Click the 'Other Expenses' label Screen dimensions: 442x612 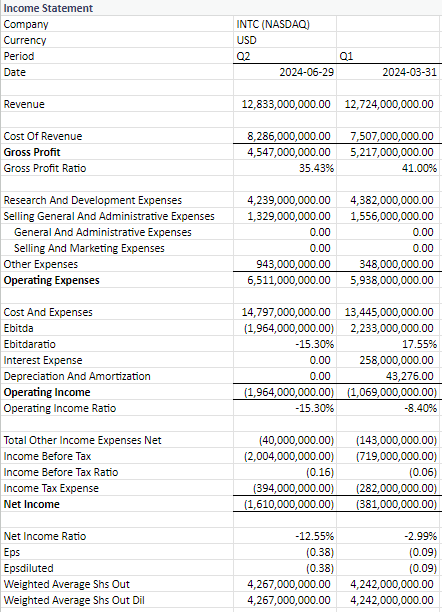[x=41, y=264]
